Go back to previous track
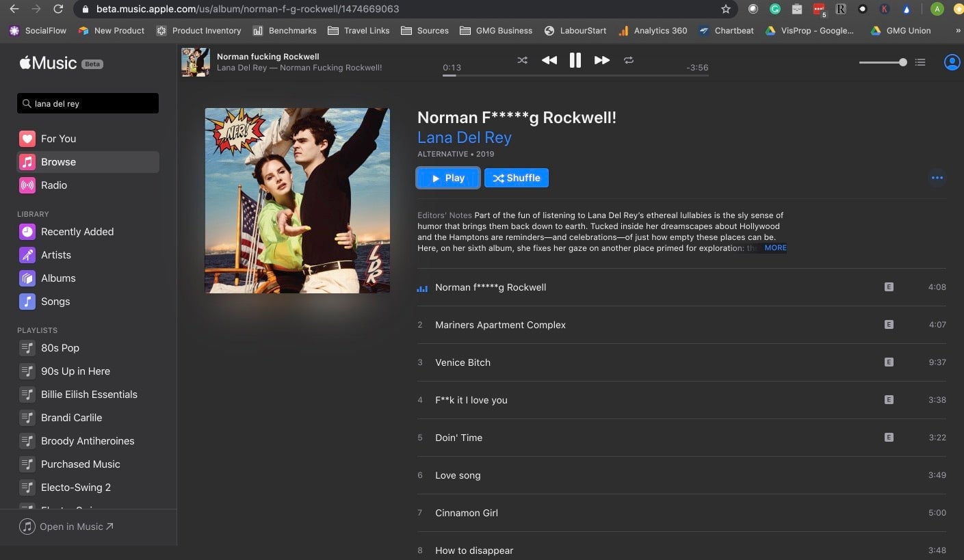 pyautogui.click(x=549, y=60)
